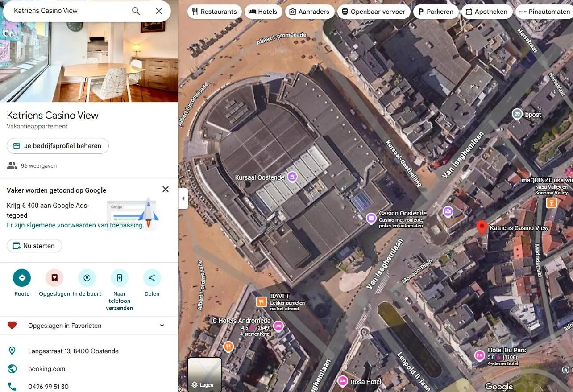The height and width of the screenshot is (392, 573).
Task: Open the algemene voorwaarden link
Action: coord(75,225)
